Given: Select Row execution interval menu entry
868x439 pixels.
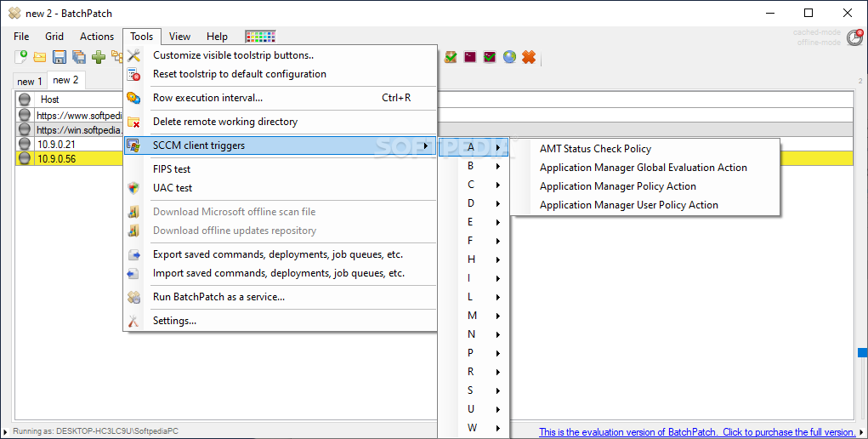Looking at the screenshot, I should (280, 98).
